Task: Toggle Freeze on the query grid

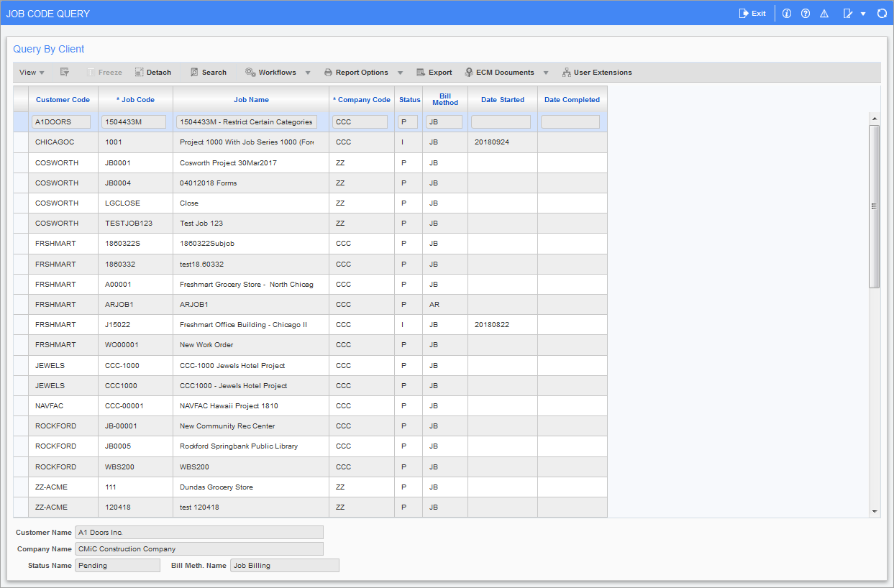Action: tap(105, 72)
